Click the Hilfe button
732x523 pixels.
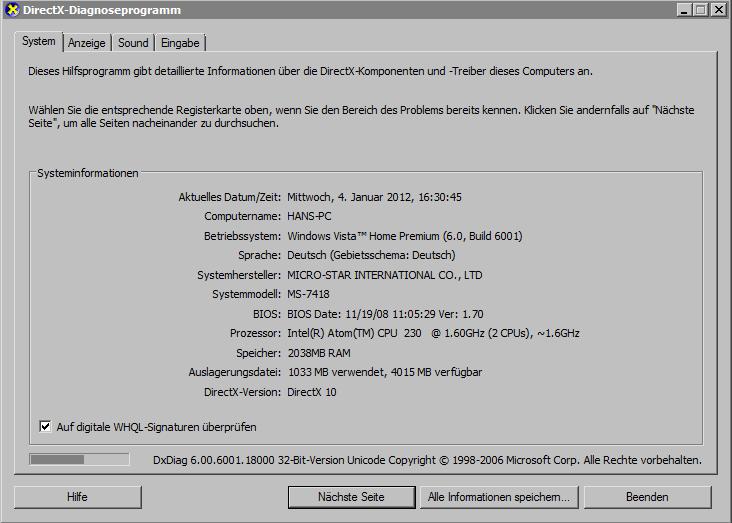click(x=77, y=497)
